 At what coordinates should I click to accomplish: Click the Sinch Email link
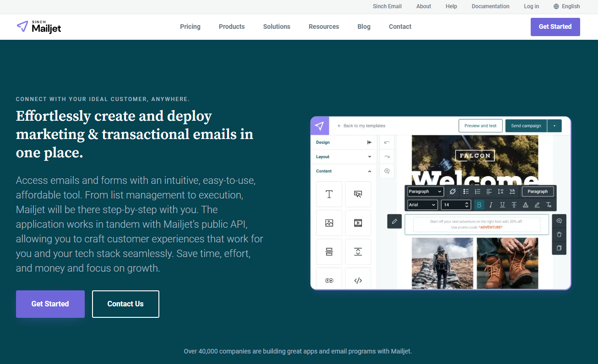click(x=387, y=6)
